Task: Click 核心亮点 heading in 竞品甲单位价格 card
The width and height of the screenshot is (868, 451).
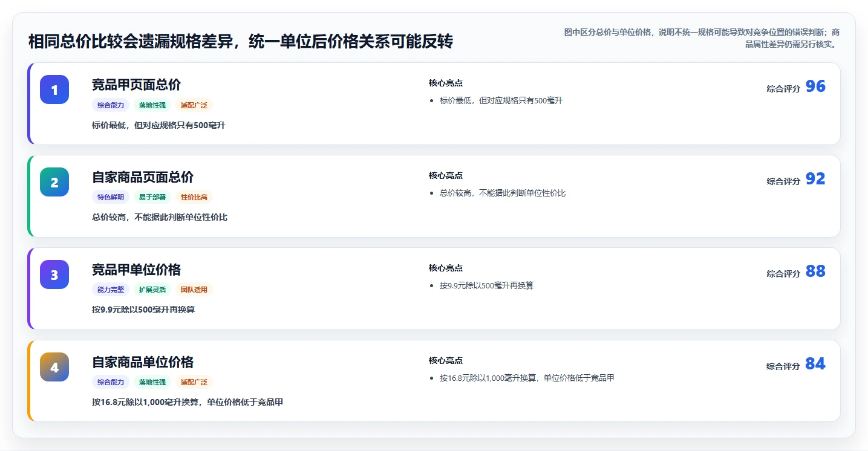Action: [x=446, y=268]
